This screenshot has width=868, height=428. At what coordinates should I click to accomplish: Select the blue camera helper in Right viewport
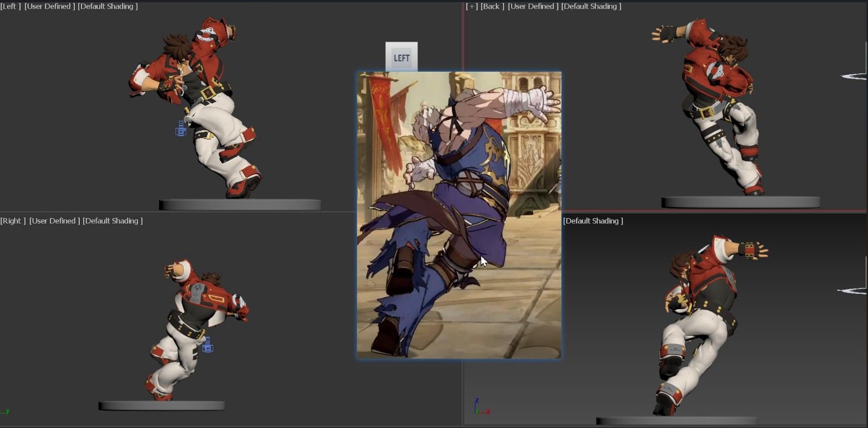[x=207, y=344]
